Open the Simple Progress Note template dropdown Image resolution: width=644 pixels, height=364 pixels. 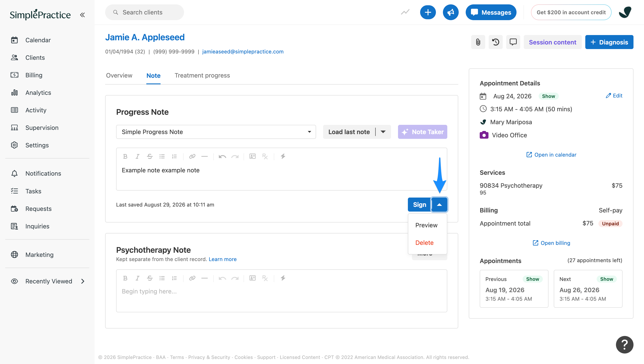click(216, 132)
